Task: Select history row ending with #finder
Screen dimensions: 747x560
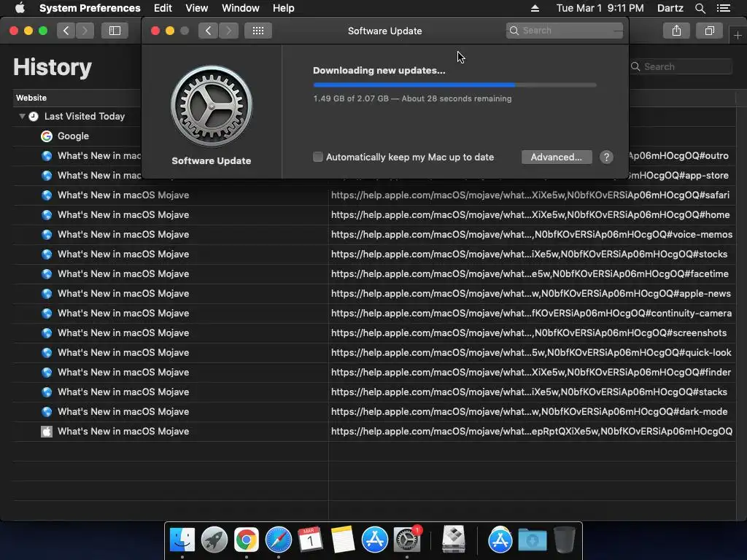Action: click(x=374, y=373)
